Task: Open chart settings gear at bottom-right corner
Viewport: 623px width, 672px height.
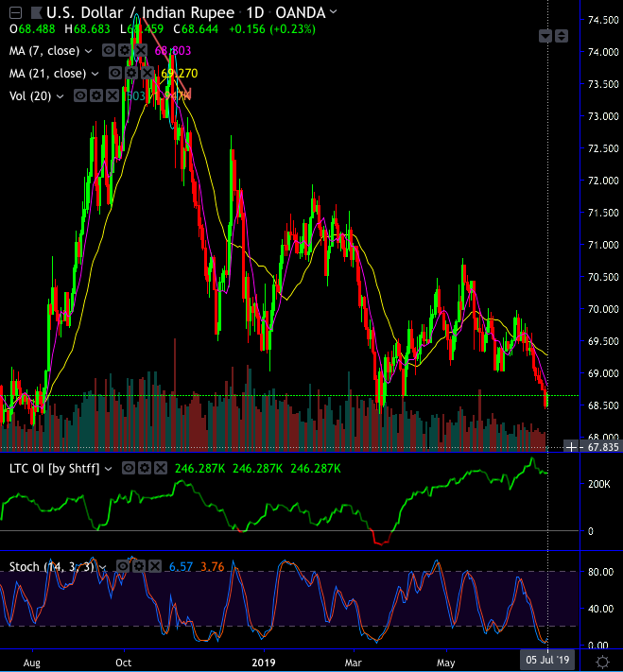Action: click(x=602, y=662)
